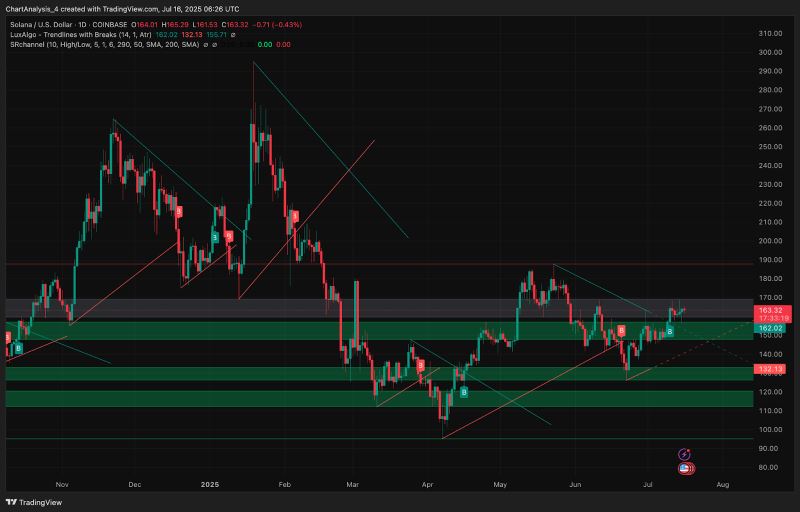The width and height of the screenshot is (800, 512).
Task: Click the US flag economic event icon
Action: [686, 467]
